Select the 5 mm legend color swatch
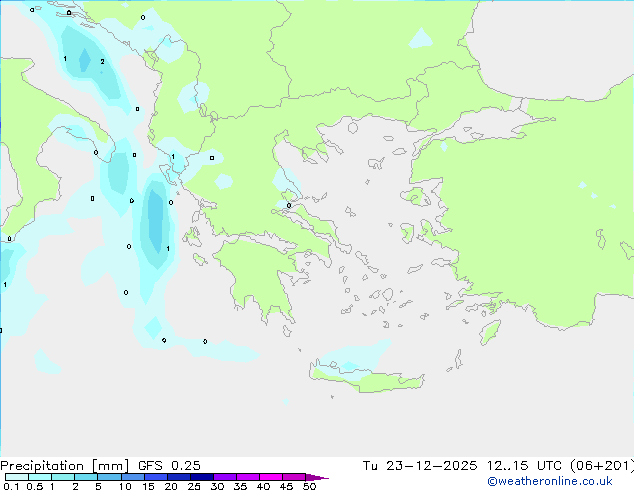 click(109, 477)
